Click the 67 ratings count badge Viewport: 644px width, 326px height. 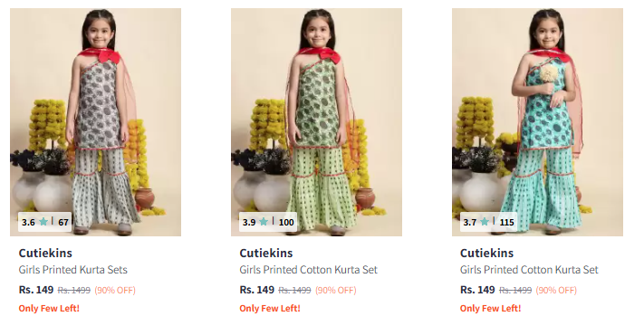[63, 223]
